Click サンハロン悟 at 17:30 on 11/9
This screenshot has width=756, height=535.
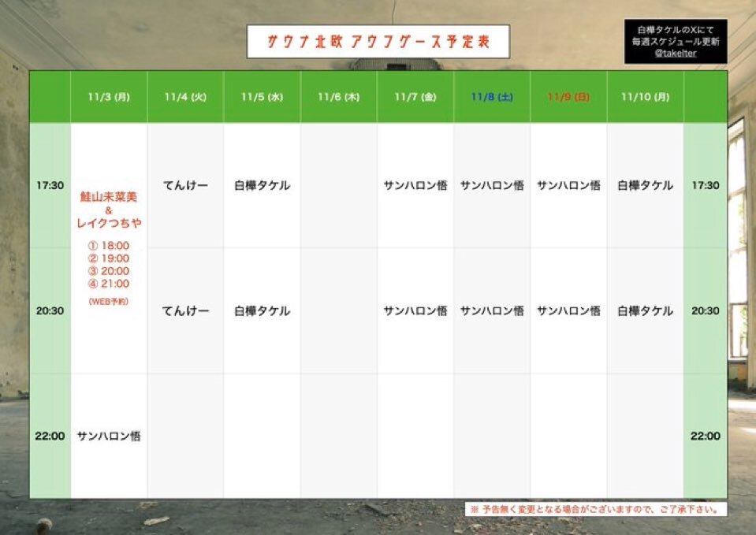(x=568, y=186)
